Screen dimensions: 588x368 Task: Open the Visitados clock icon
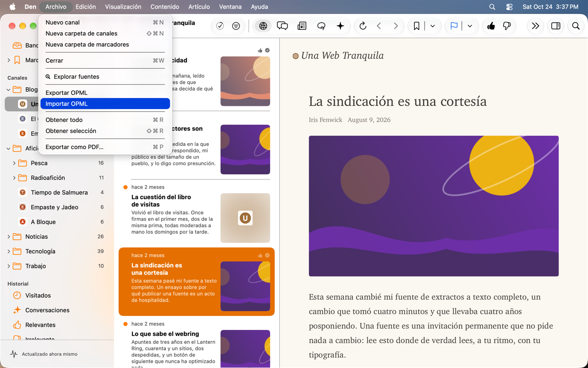(x=17, y=295)
